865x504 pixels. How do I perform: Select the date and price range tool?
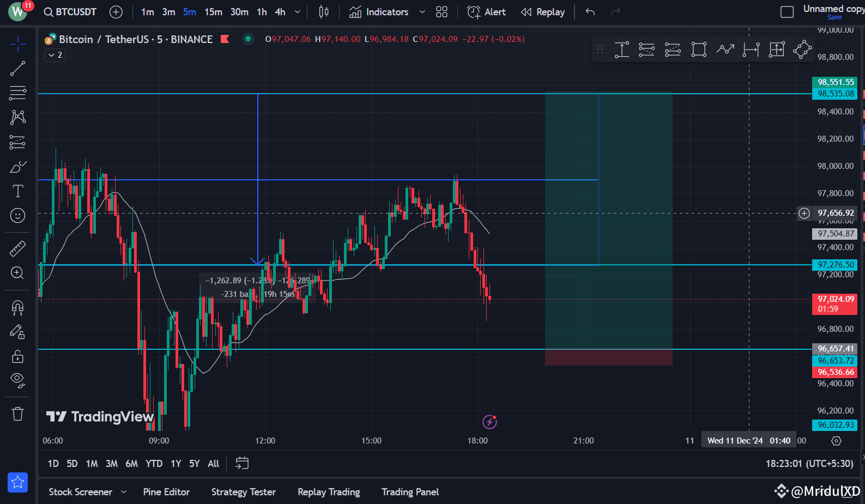coord(777,50)
